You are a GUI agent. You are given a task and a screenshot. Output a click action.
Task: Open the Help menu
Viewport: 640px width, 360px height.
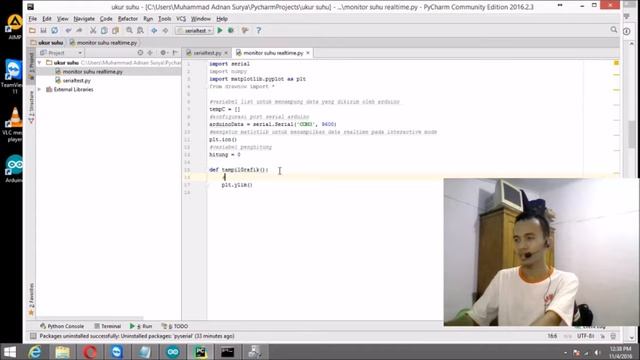pyautogui.click(x=222, y=19)
